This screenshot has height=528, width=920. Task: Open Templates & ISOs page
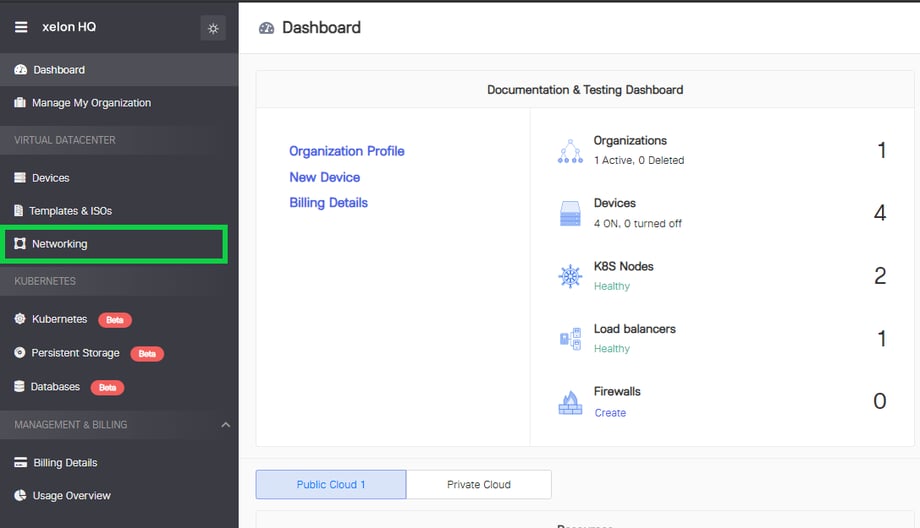[119, 211]
